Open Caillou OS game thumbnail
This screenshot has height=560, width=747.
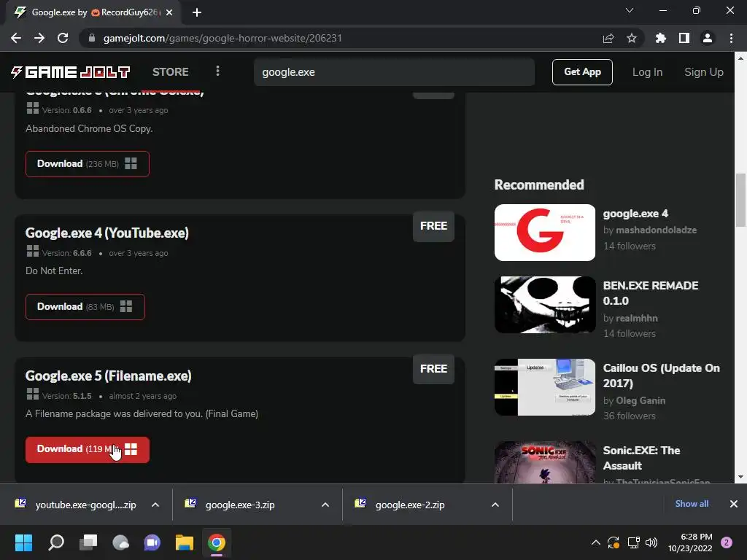point(545,387)
